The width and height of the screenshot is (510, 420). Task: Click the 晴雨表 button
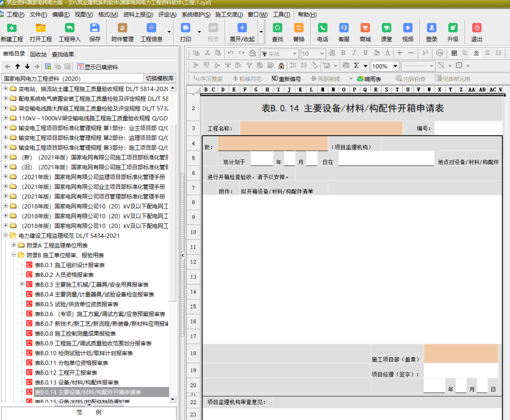coord(369,79)
